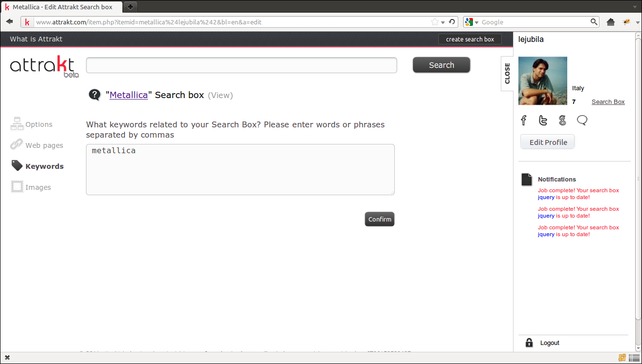The image size is (642, 364).
Task: Click the browser back arrow button
Action: pos(9,22)
